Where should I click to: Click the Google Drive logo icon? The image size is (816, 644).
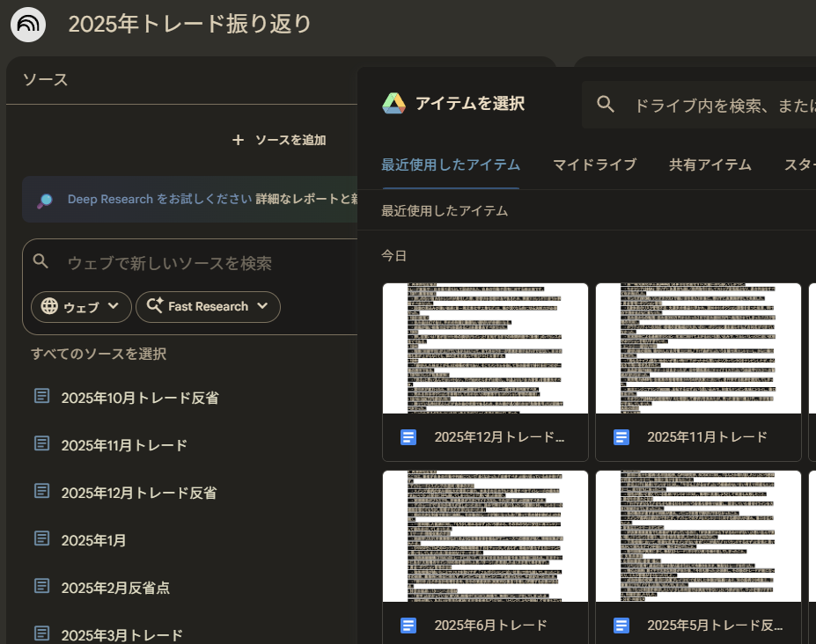click(x=393, y=104)
